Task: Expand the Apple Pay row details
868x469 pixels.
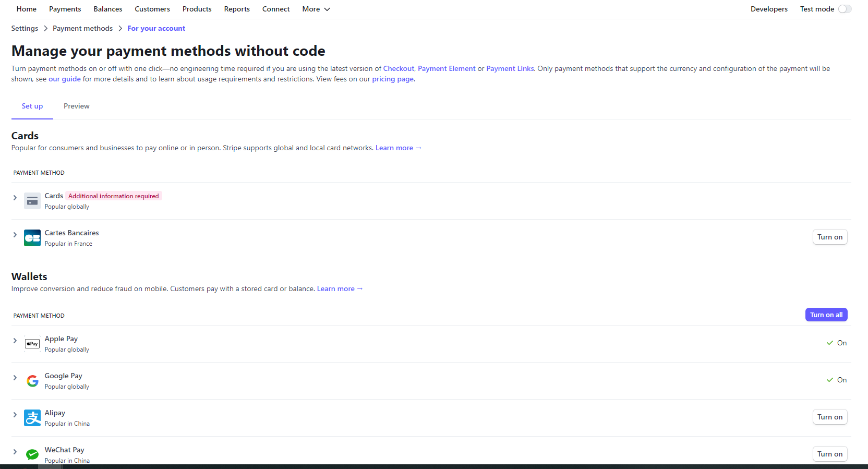Action: [x=15, y=341]
